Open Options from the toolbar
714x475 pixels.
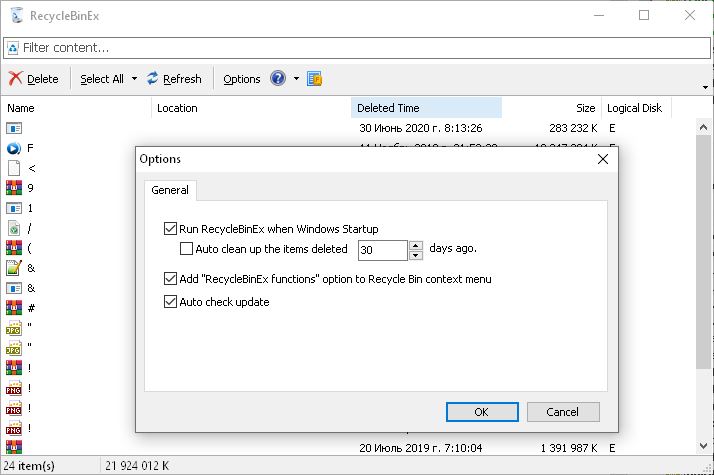click(x=241, y=79)
